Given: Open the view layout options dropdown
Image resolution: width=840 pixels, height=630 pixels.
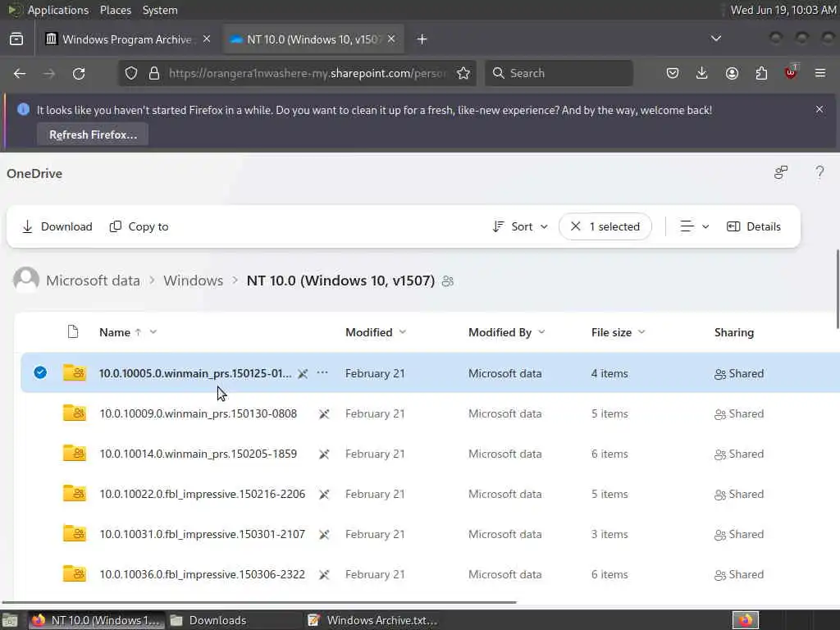Looking at the screenshot, I should tap(695, 226).
